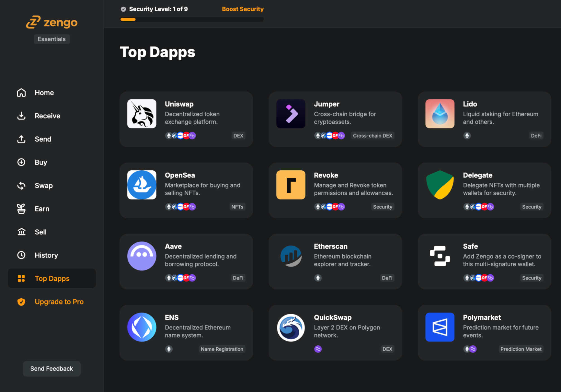
Task: Click the Essentials badge under the logo
Action: 52,39
